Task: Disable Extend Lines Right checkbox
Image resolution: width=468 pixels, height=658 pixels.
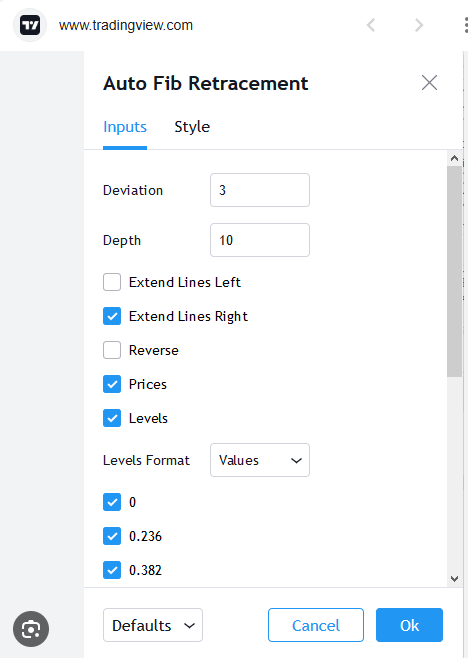Action: [112, 316]
